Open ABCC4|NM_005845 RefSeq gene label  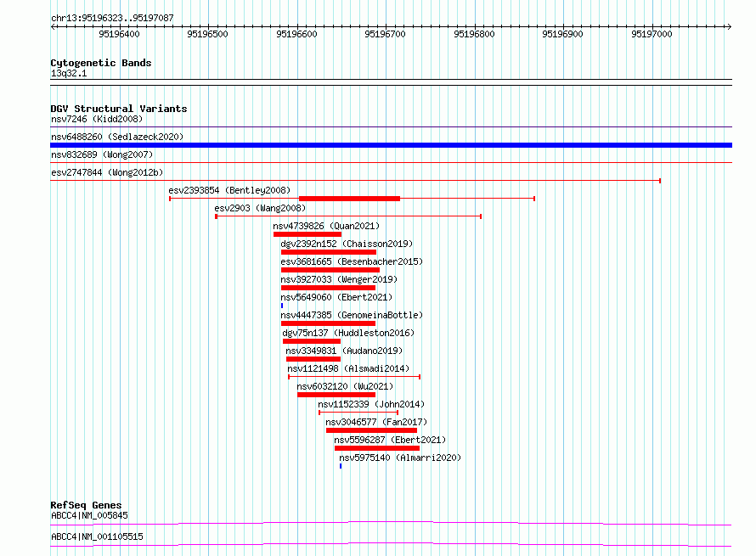pyautogui.click(x=90, y=515)
